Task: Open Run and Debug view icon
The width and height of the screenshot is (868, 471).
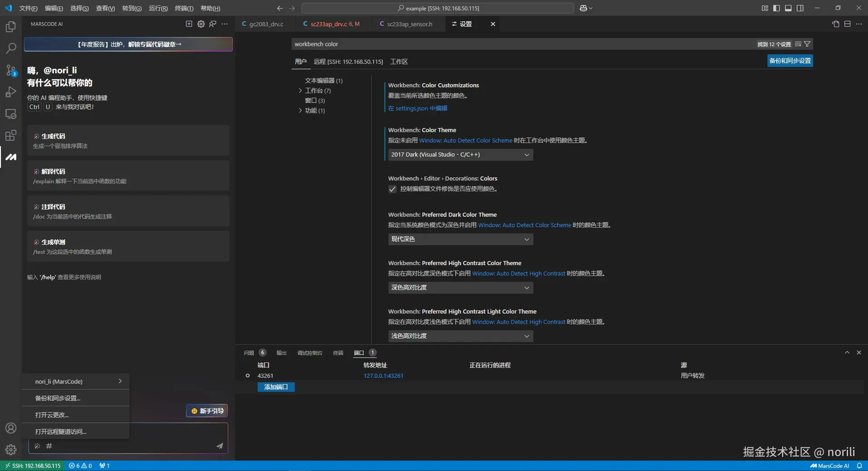Action: [11, 92]
